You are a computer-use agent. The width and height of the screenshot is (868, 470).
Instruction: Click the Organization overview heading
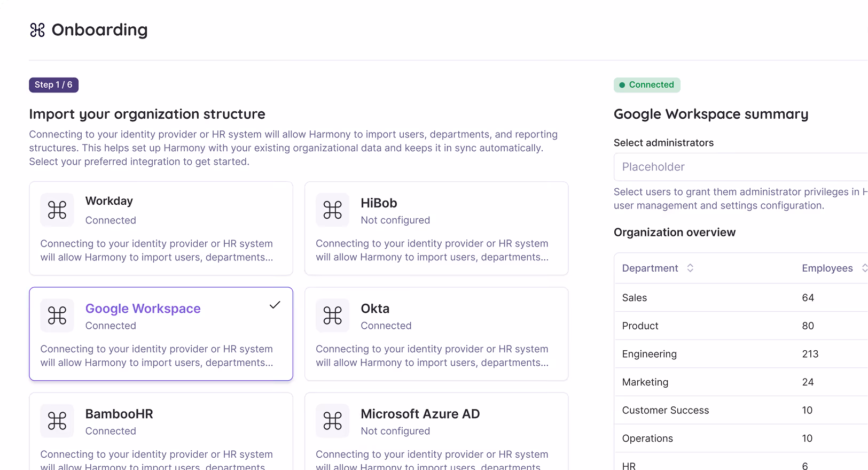point(675,233)
